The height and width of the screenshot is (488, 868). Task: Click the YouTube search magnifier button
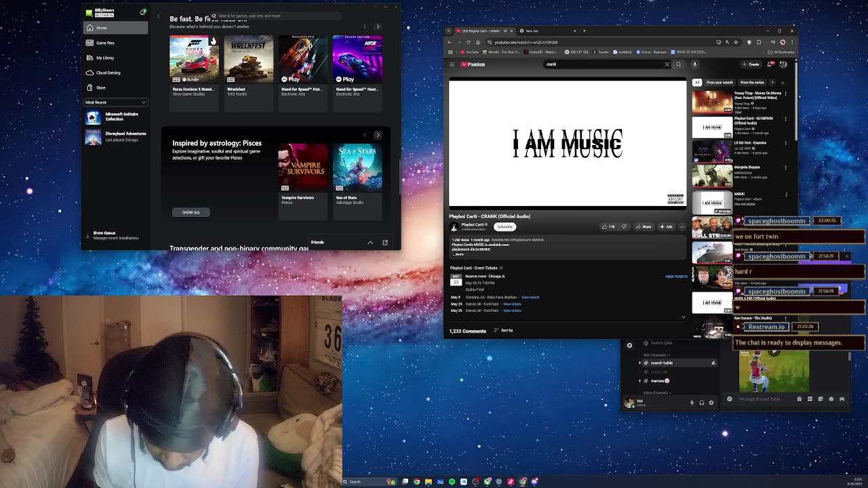(679, 64)
